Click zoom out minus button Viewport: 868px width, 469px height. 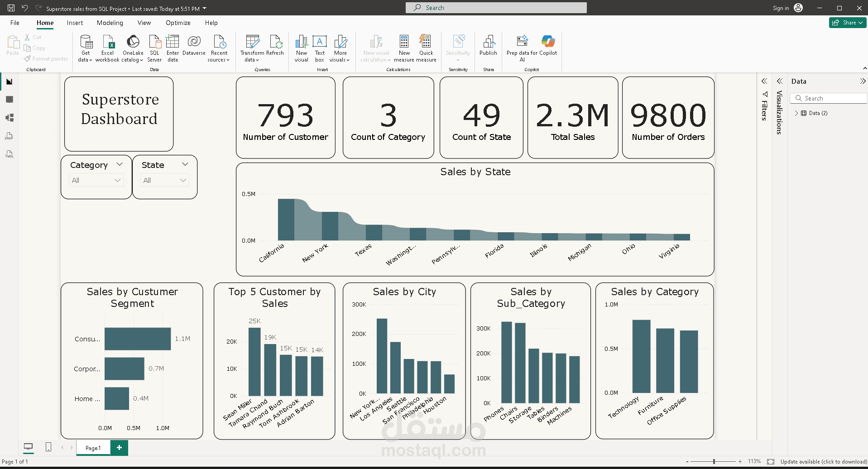(687, 462)
